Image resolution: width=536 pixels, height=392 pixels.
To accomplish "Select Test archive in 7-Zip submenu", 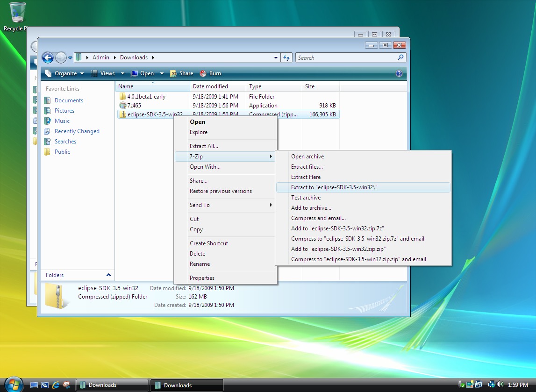I will (x=363, y=198).
